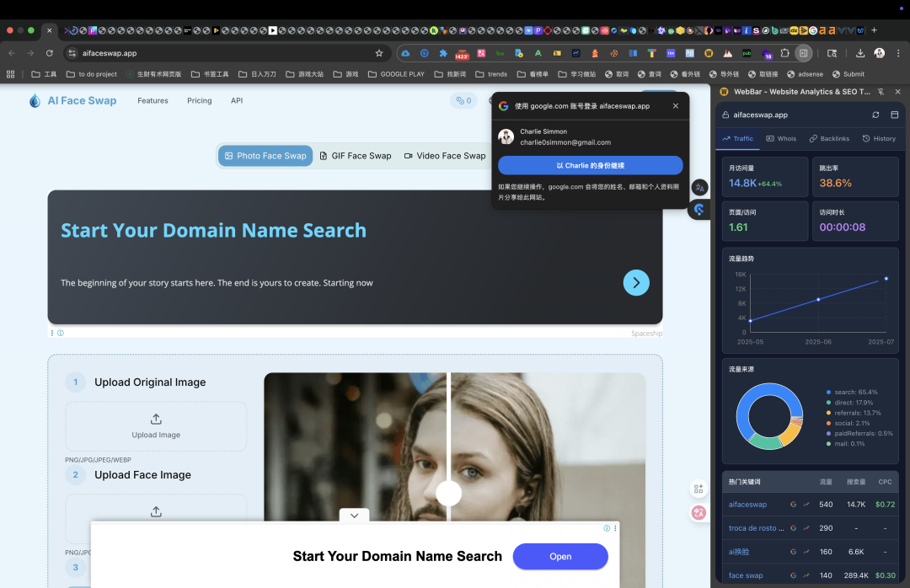The image size is (910, 588).
Task: Toggle the browser side panel button
Action: (x=803, y=53)
